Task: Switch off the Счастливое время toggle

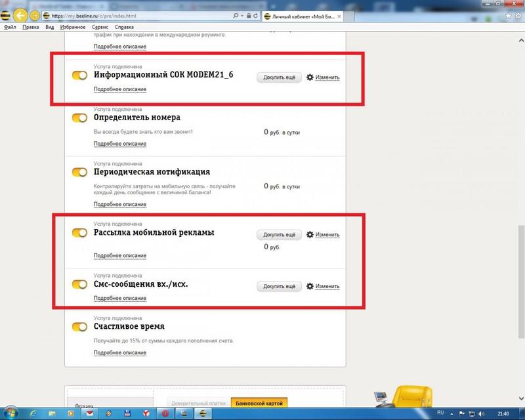Action: [79, 326]
